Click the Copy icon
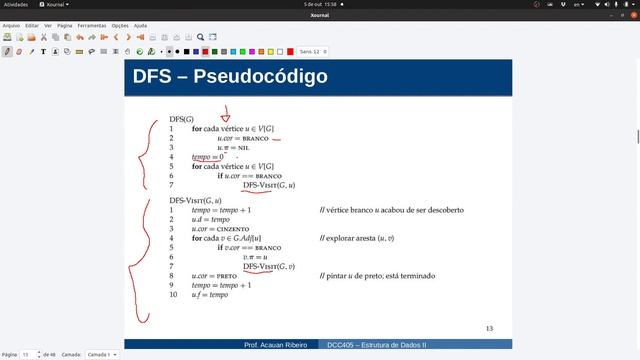 56,37
